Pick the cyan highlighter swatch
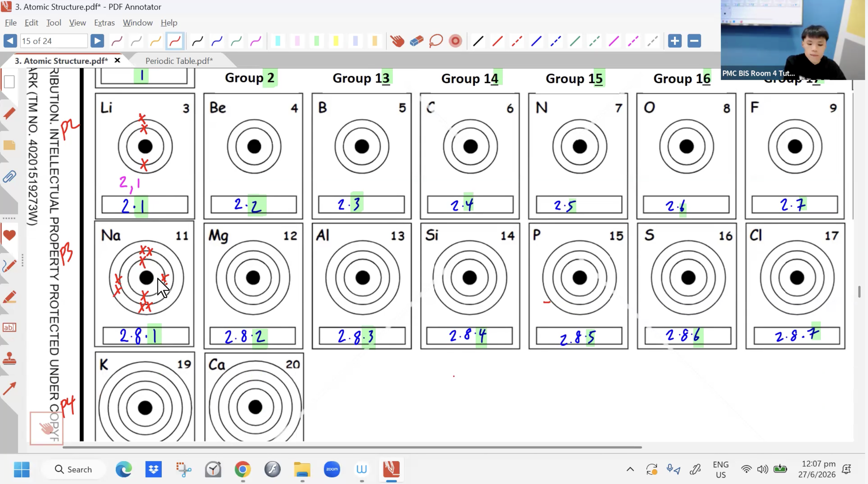The width and height of the screenshot is (868, 484). point(278,41)
